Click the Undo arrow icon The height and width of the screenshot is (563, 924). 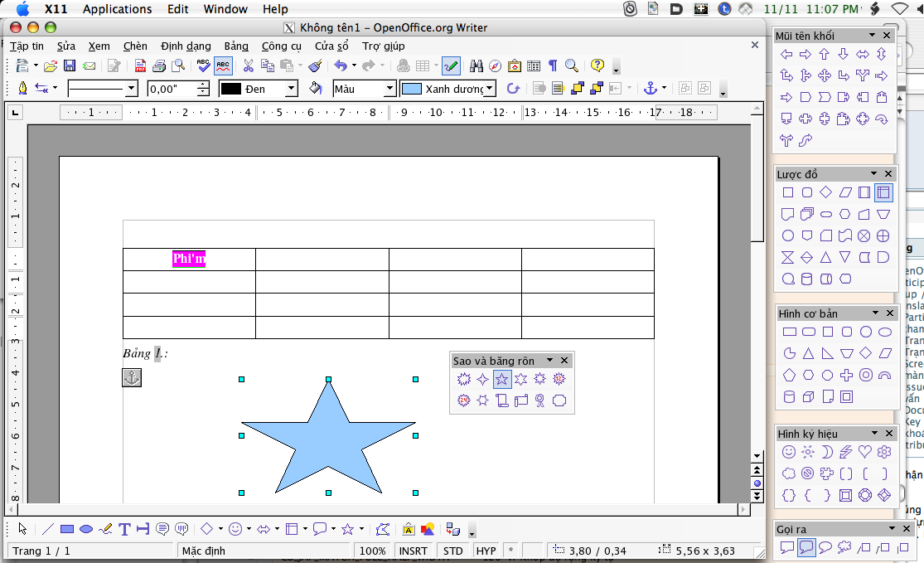(x=341, y=66)
